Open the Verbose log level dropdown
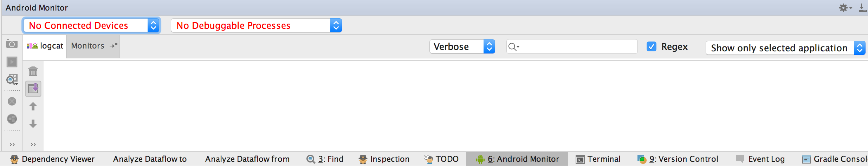The height and width of the screenshot is (166, 868). click(x=462, y=46)
